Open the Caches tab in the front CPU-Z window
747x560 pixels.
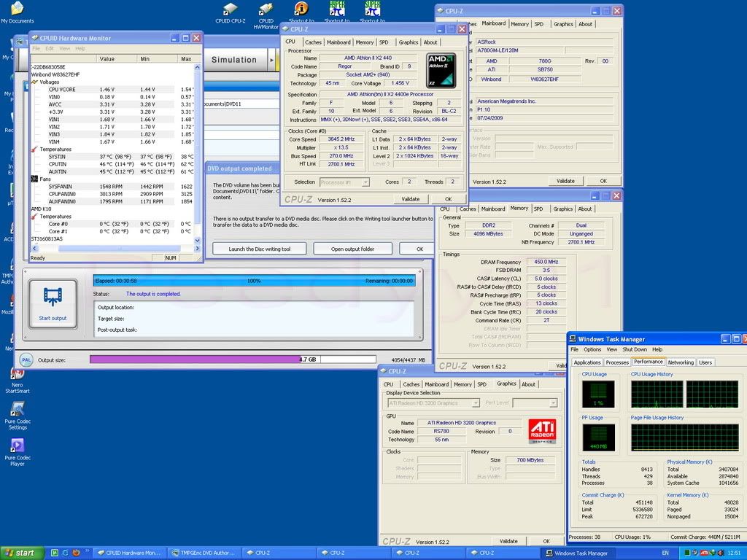pos(313,42)
